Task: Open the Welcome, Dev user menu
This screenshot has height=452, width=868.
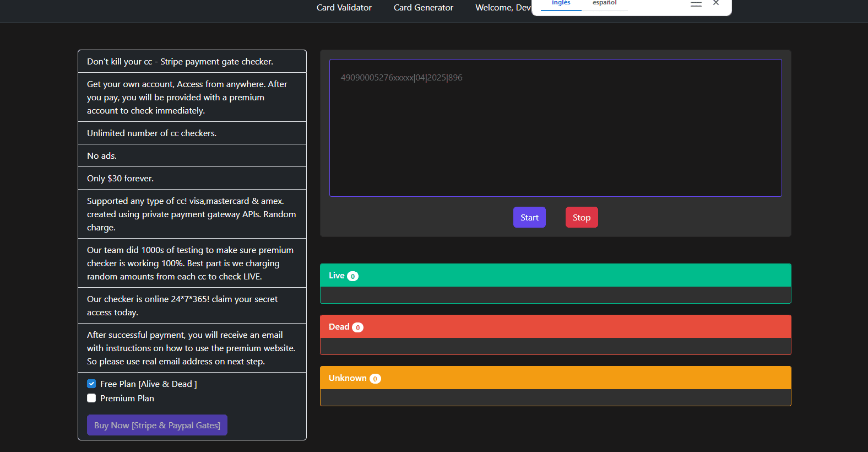Action: (x=502, y=8)
